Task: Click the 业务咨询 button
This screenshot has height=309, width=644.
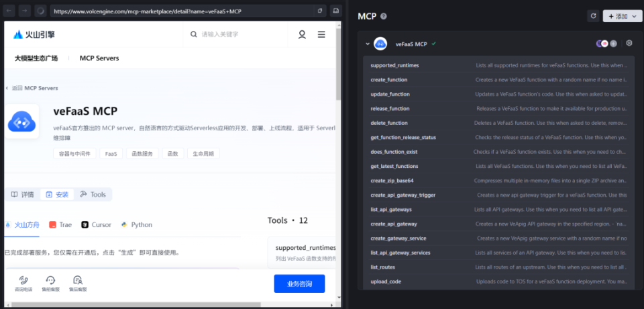Action: click(x=299, y=283)
